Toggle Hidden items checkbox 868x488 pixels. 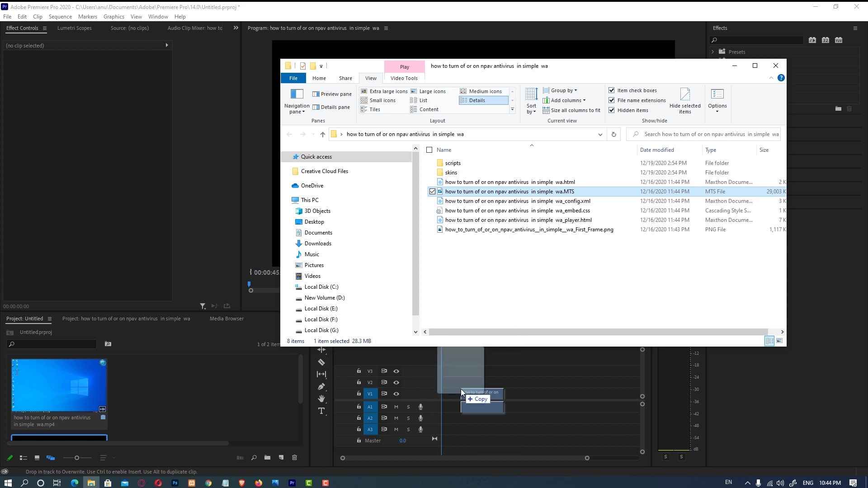[612, 110]
